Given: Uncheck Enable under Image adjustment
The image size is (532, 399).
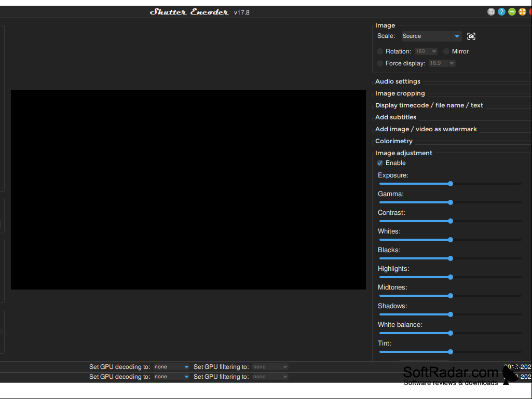Looking at the screenshot, I should [380, 163].
